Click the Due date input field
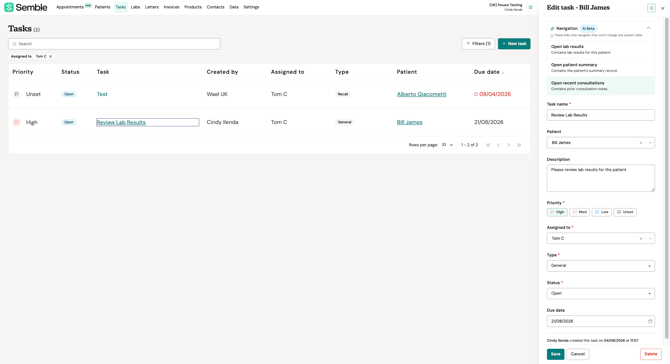Viewport: 670px width, 364px height. point(600,321)
